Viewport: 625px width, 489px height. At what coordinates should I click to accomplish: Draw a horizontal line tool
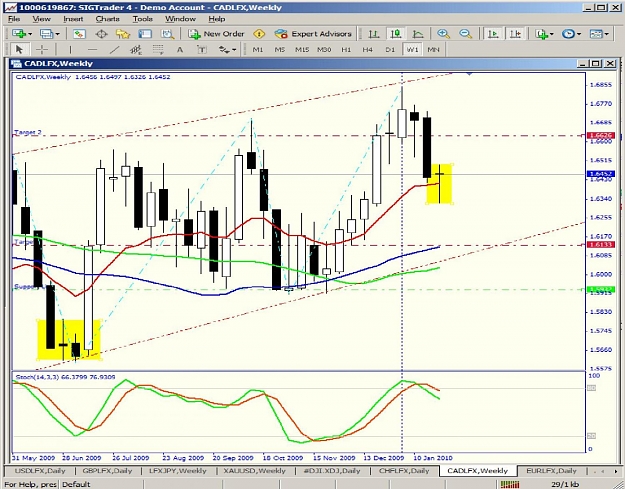tap(92, 49)
